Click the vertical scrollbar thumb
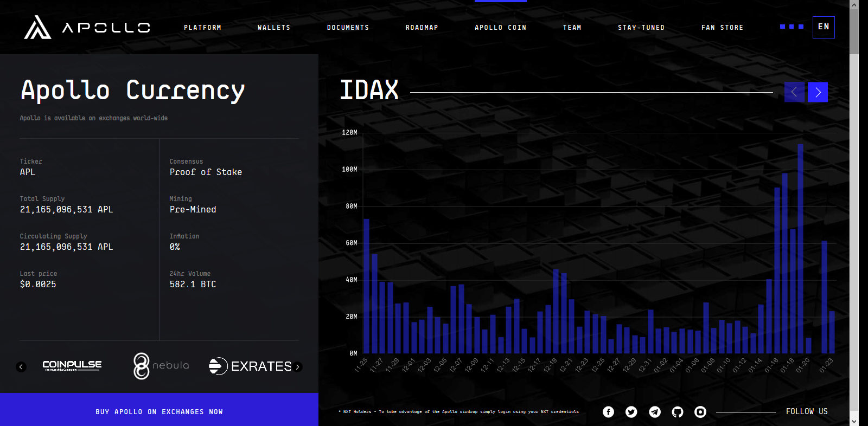The width and height of the screenshot is (868, 426). (854, 31)
